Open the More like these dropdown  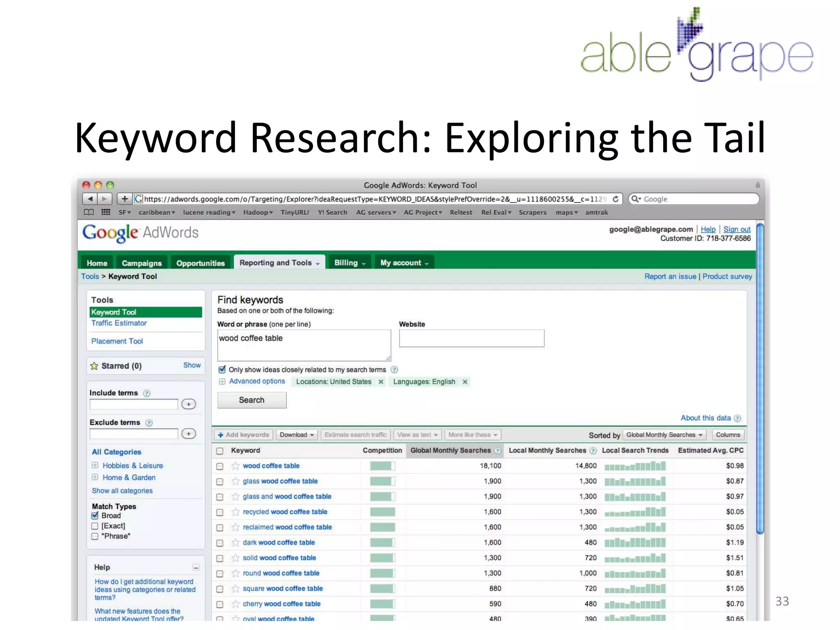[x=472, y=435]
